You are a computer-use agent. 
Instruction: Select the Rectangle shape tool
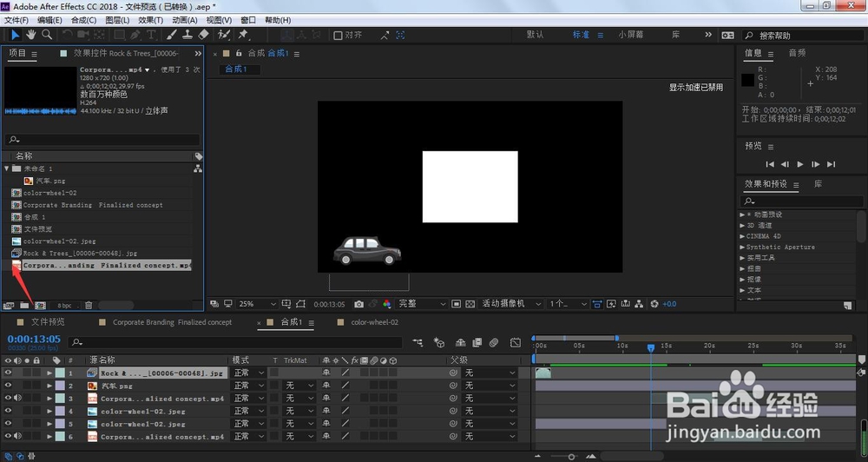point(119,35)
